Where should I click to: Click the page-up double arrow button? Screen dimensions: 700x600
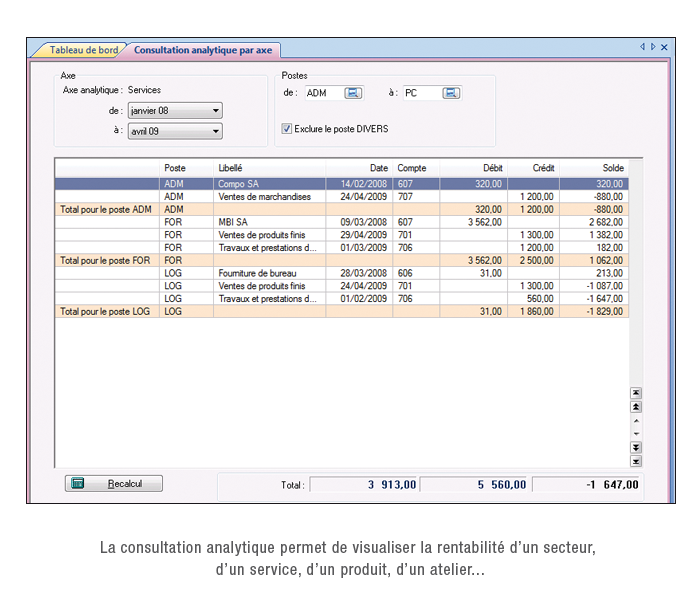pyautogui.click(x=636, y=407)
